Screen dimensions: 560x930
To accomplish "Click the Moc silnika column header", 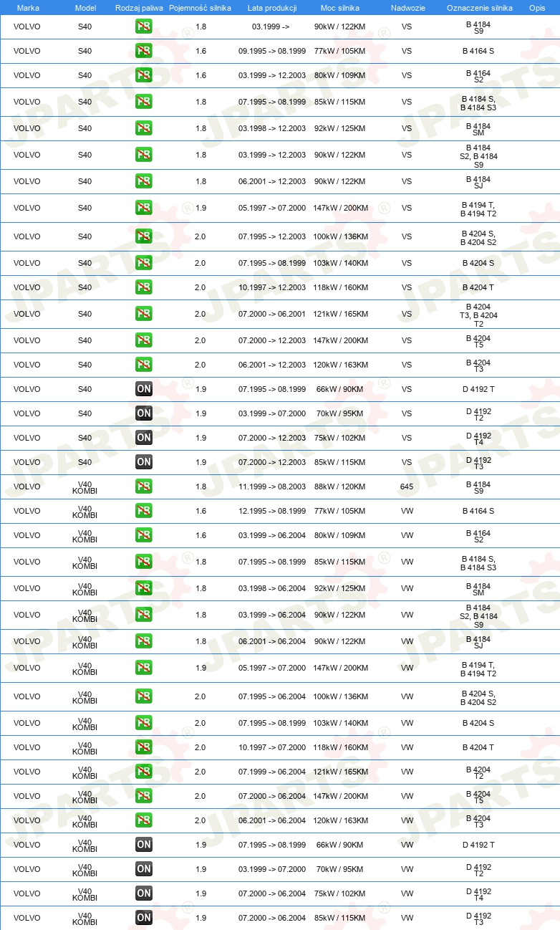I will pyautogui.click(x=340, y=7).
